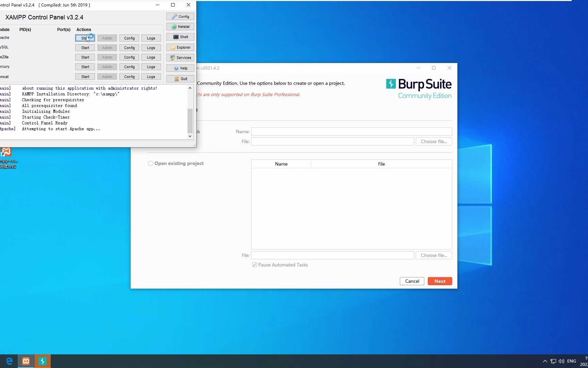This screenshot has height=368, width=588.
Task: Open Config for Tomcat row
Action: tap(129, 77)
